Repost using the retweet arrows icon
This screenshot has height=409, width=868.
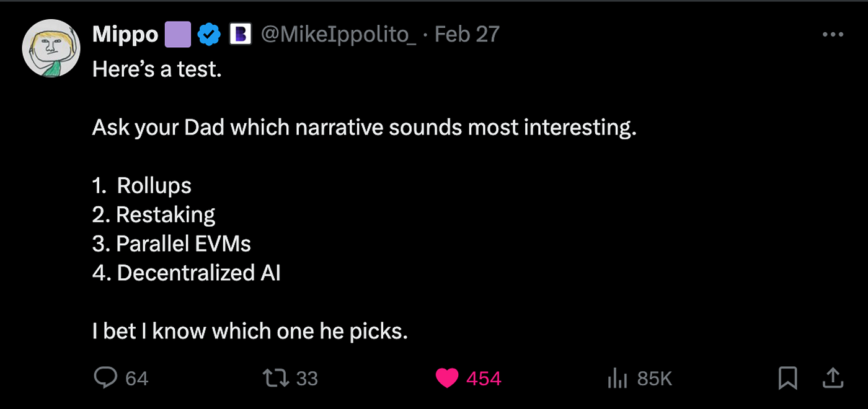pyautogui.click(x=275, y=377)
